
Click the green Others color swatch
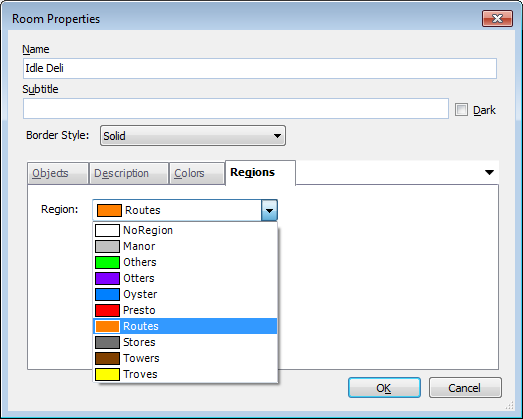107,263
